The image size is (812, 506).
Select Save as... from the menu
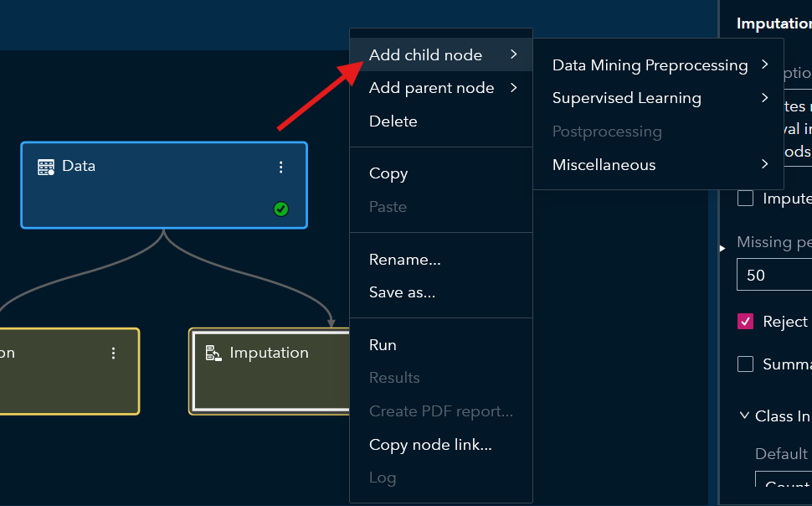point(402,292)
